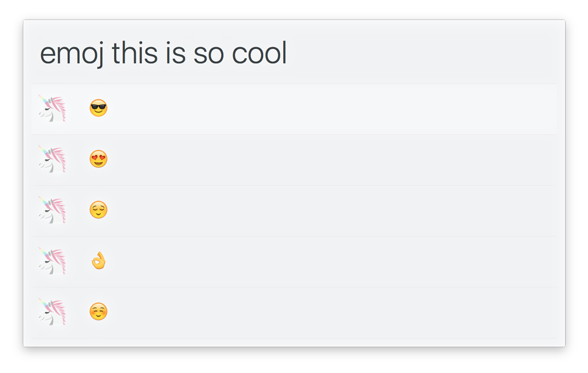
Task: Click empty space of the OK hand result row
Action: (x=333, y=261)
